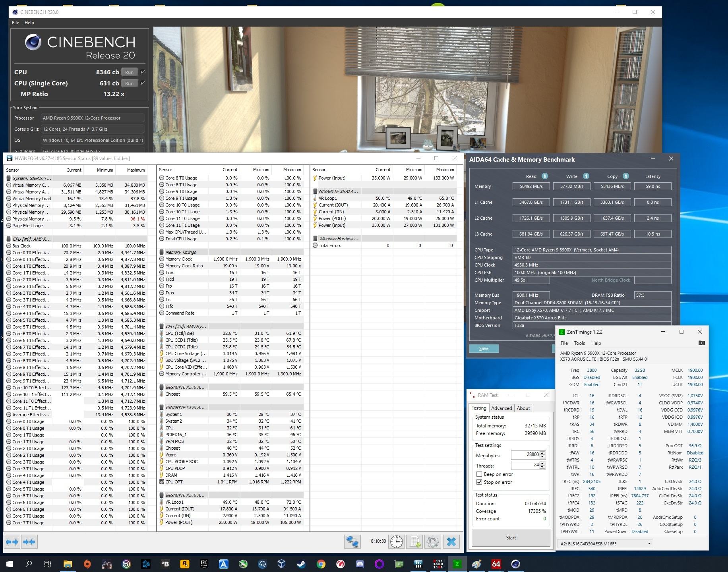Collapse HWiNFO sensor columns with inward arrows icon

point(29,541)
